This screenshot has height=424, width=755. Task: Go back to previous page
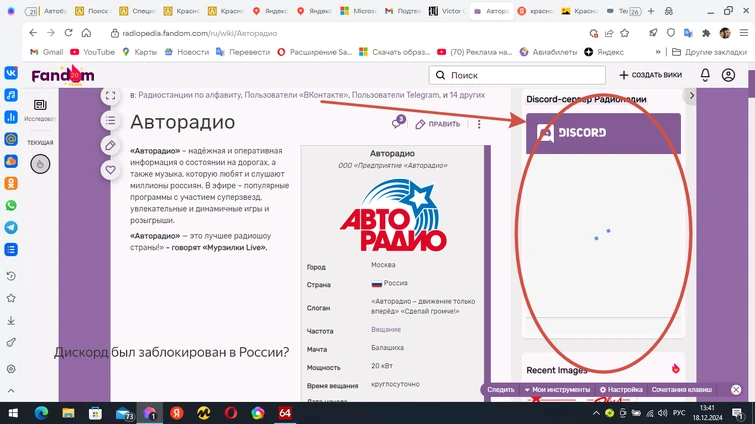33,33
